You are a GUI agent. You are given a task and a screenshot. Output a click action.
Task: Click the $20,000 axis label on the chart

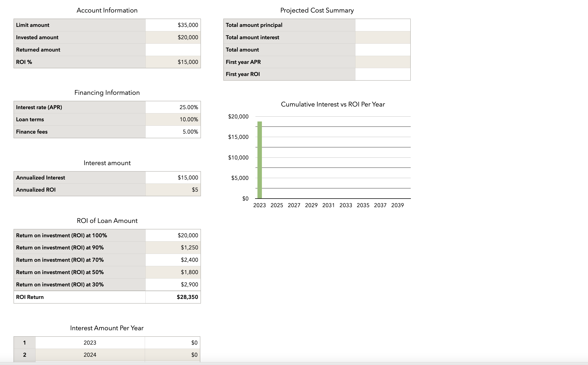(238, 116)
